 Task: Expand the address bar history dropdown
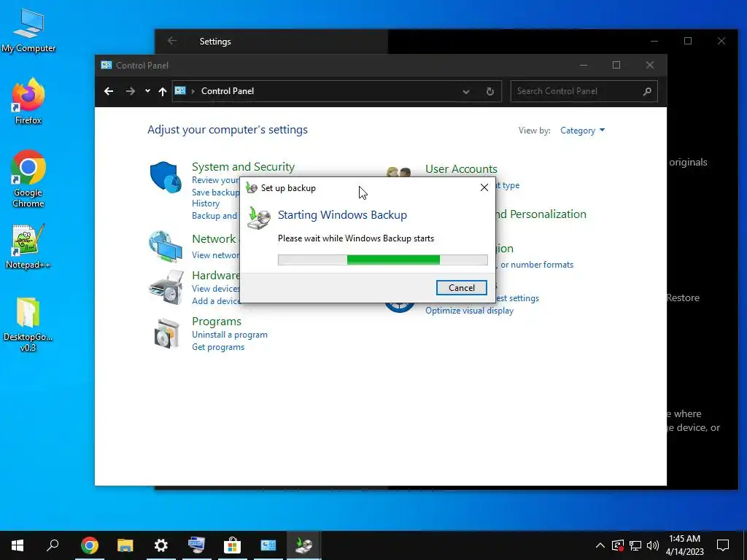466,91
